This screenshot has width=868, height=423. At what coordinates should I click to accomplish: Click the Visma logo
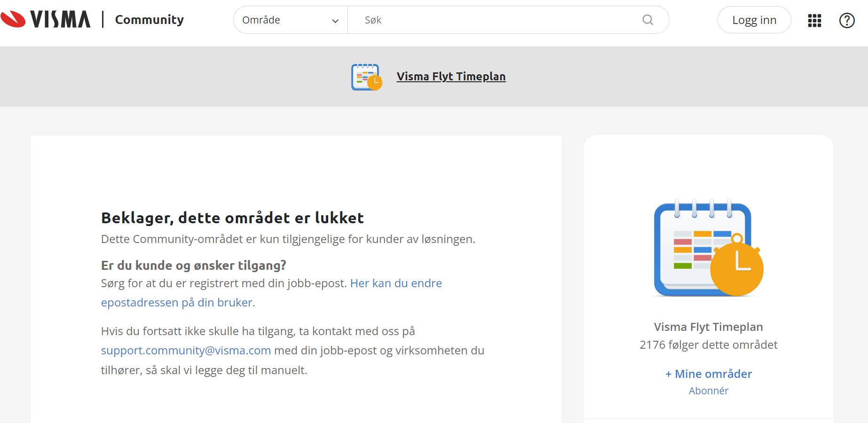point(47,19)
